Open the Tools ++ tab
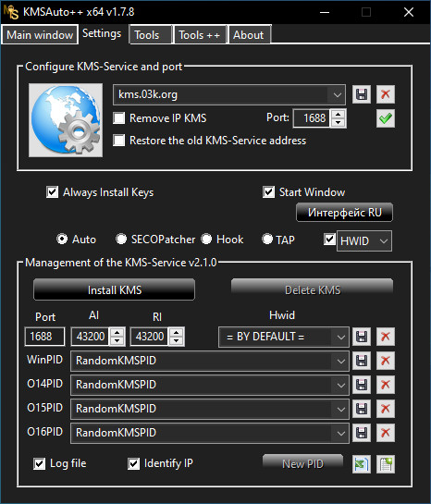431x504 pixels. pyautogui.click(x=200, y=35)
